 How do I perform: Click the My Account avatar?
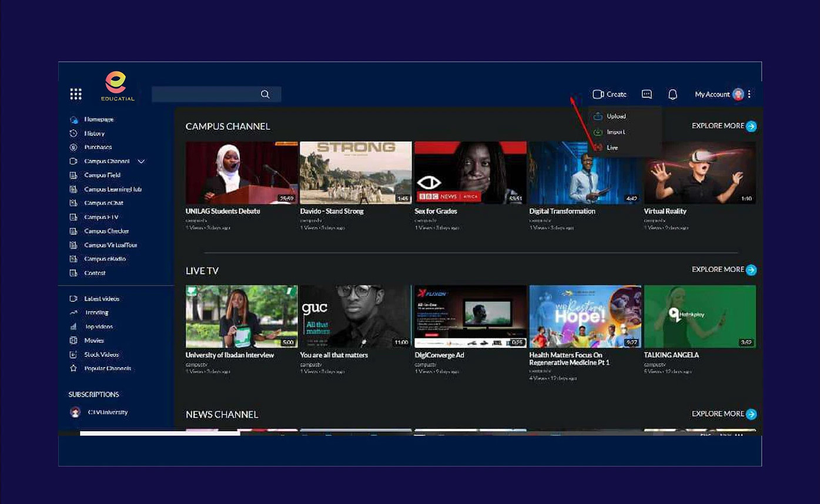[738, 94]
